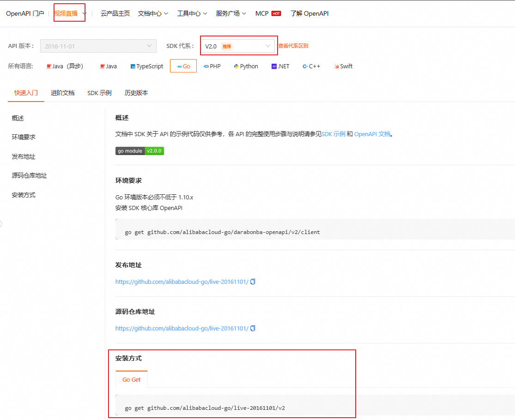Viewport: 515px width, 420px height.
Task: Open the 发布地址 live-20161101 GitHub URL
Action: tap(182, 282)
